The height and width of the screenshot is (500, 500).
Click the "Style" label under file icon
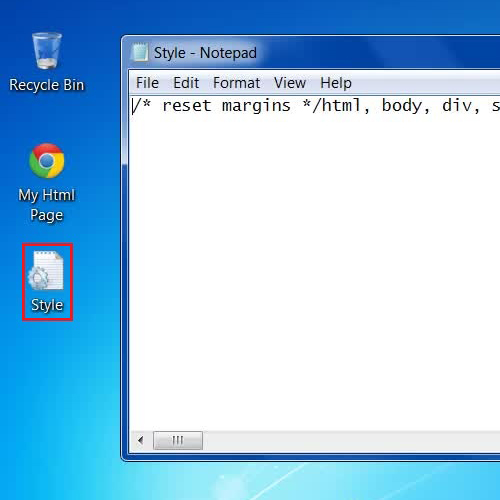(47, 305)
